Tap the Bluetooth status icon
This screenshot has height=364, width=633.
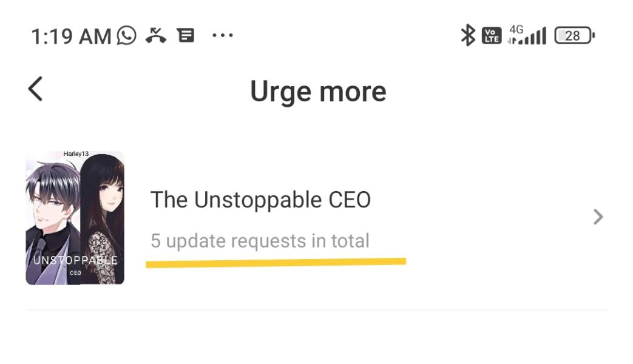(x=468, y=35)
